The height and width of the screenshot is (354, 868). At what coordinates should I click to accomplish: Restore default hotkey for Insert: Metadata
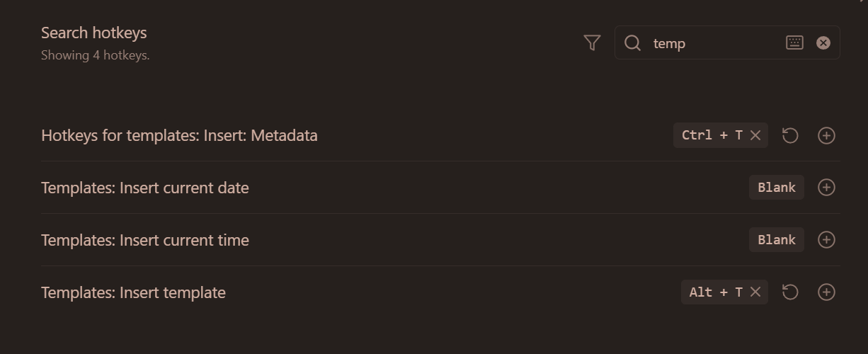coord(790,135)
